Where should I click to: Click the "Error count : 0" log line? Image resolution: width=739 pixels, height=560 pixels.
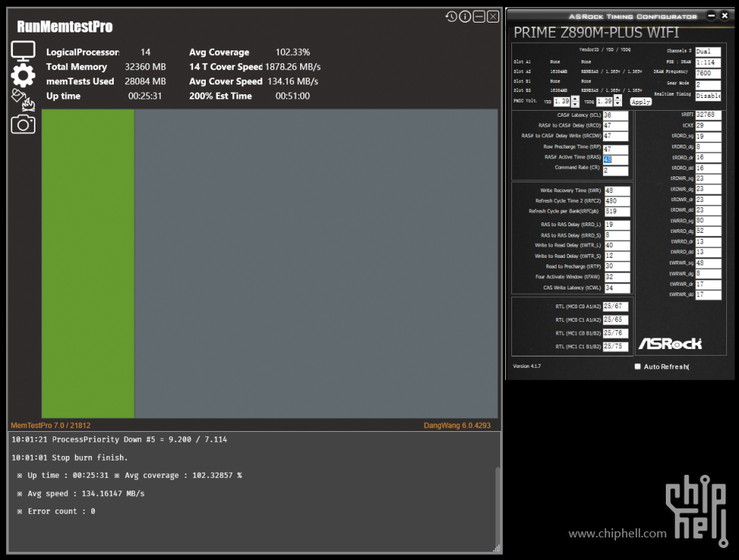(x=56, y=511)
